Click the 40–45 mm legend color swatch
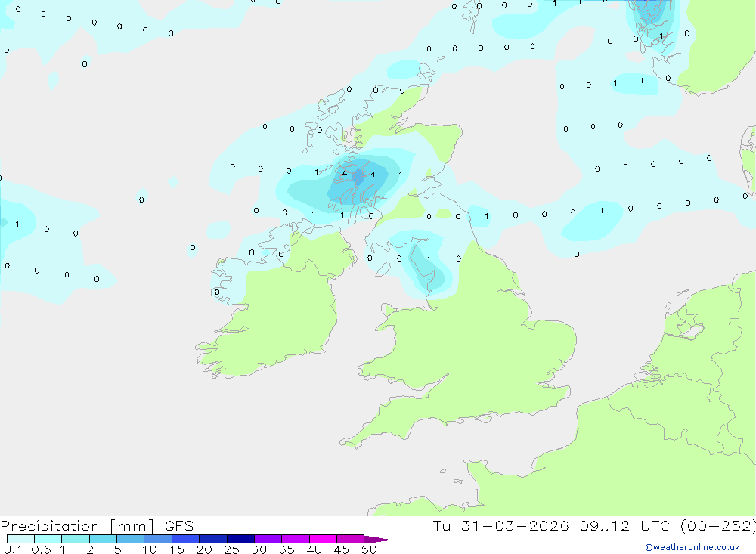Screen dimensions: 756x554 323,539
